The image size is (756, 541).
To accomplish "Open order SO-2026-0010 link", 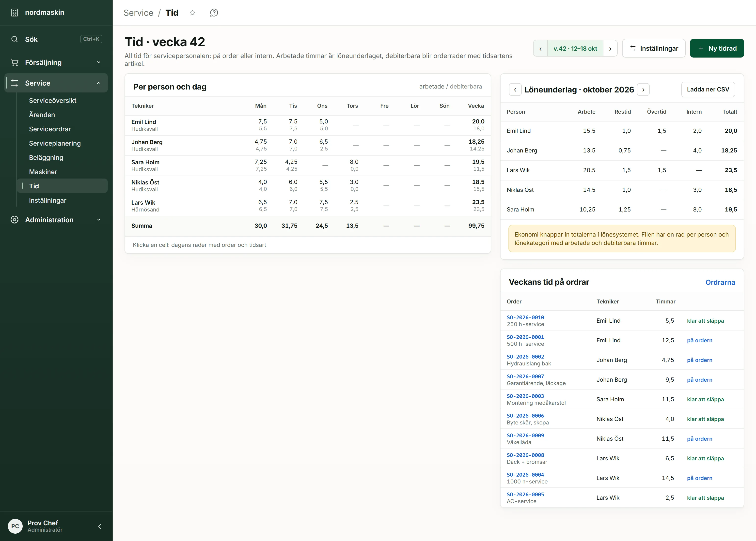I will pos(525,317).
